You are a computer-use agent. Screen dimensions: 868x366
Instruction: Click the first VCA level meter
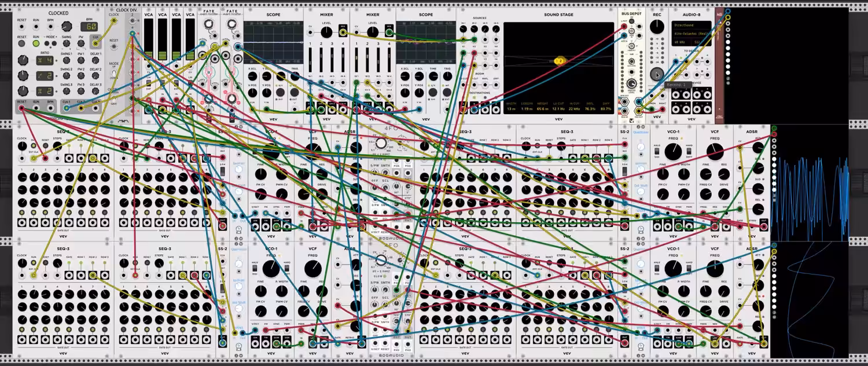coord(149,41)
